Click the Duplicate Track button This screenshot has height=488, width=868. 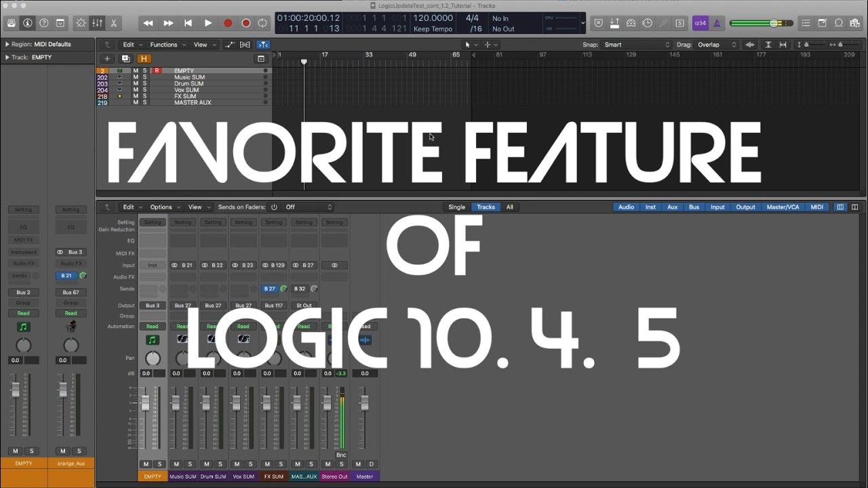click(x=127, y=59)
